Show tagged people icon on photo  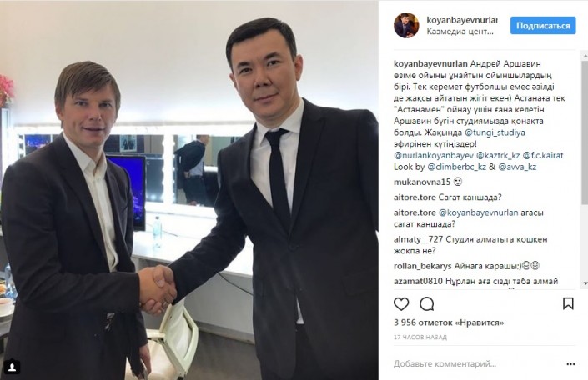[x=12, y=366]
